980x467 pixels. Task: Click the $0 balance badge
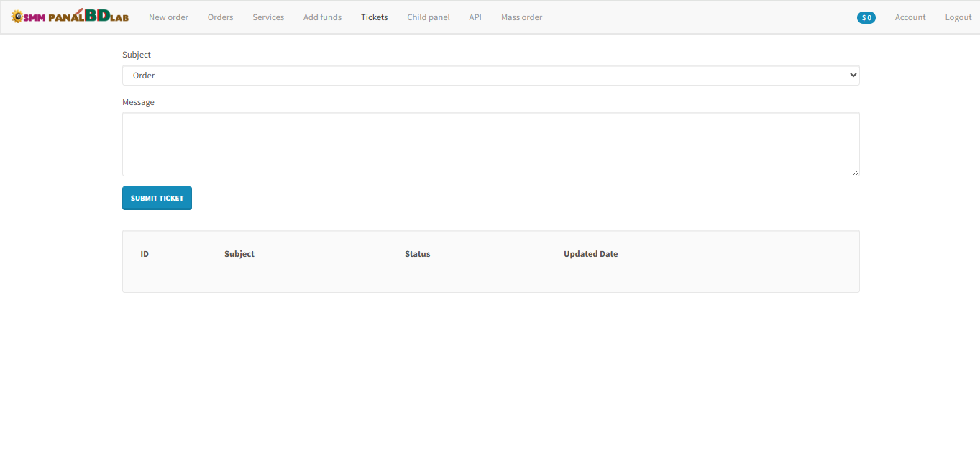pyautogui.click(x=866, y=17)
